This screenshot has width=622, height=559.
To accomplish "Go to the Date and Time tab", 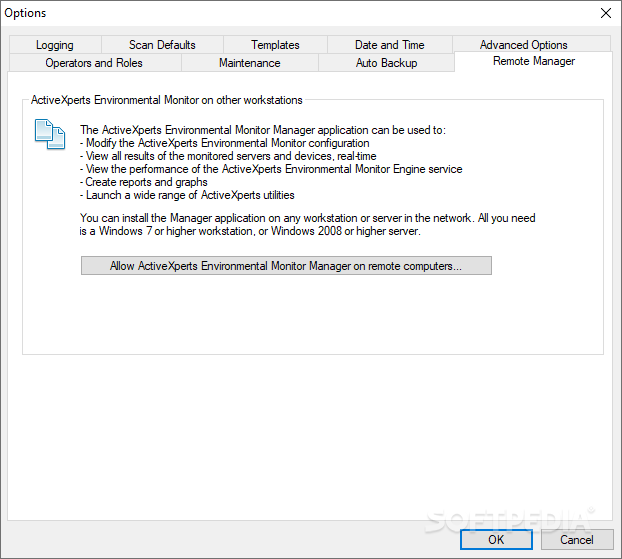I will pyautogui.click(x=390, y=45).
